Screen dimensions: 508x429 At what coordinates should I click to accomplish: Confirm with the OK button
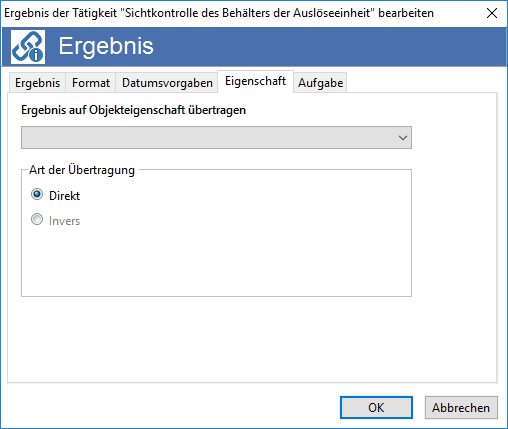pyautogui.click(x=376, y=407)
